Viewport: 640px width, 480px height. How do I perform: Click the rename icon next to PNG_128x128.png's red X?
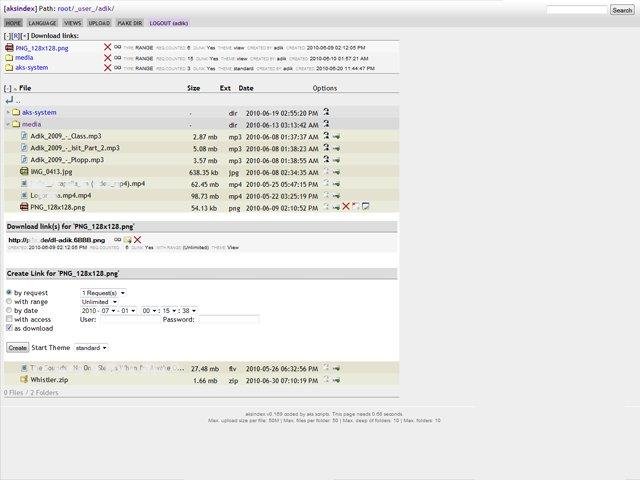click(356, 207)
